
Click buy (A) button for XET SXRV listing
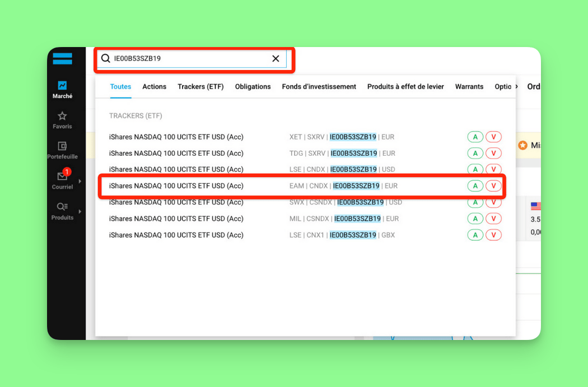click(475, 137)
